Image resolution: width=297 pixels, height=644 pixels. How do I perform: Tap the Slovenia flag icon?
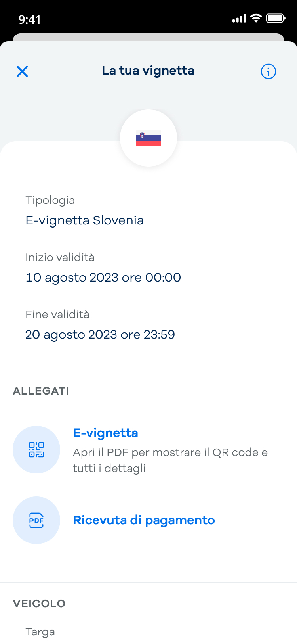click(x=148, y=138)
